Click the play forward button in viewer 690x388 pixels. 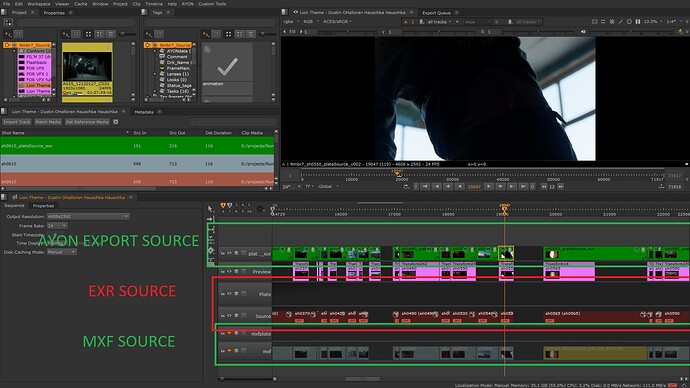pyautogui.click(x=488, y=187)
